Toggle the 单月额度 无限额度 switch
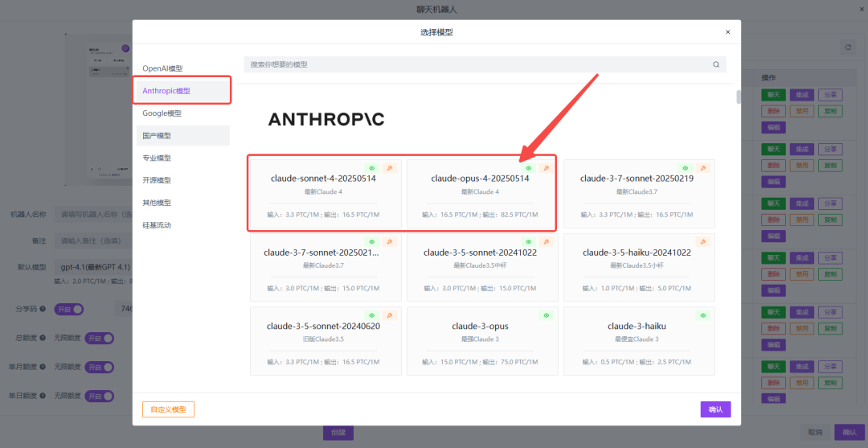Viewport: 868px width, 448px height. pos(99,367)
